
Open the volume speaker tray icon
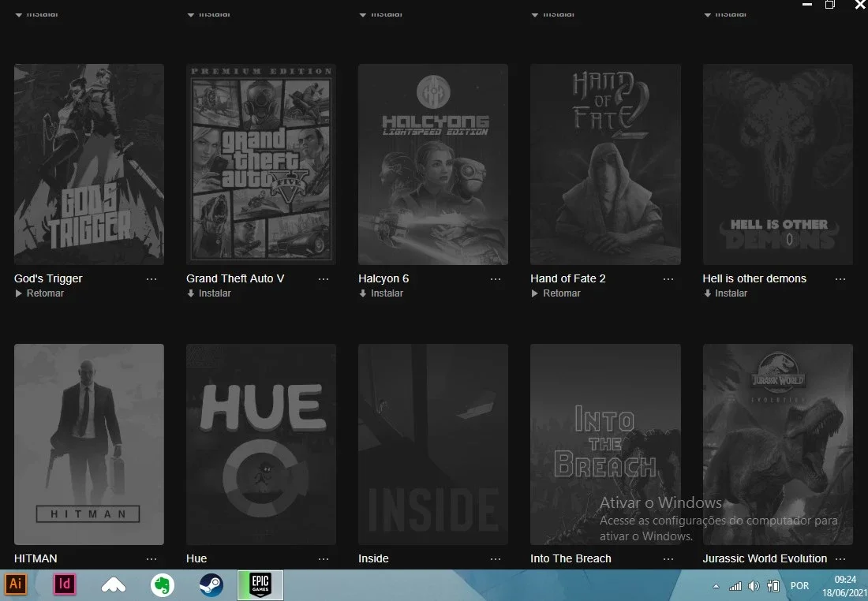tap(754, 586)
